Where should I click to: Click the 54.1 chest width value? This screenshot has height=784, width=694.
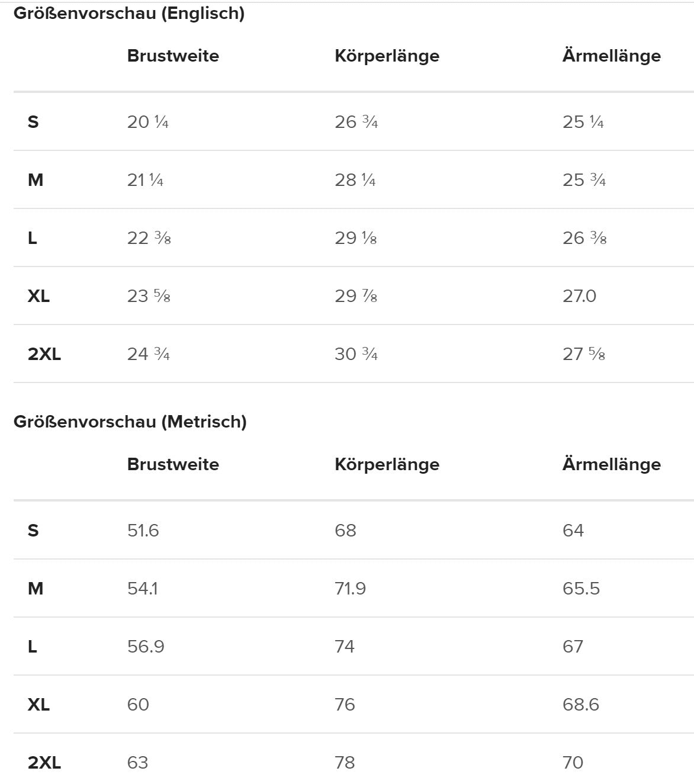tap(142, 589)
